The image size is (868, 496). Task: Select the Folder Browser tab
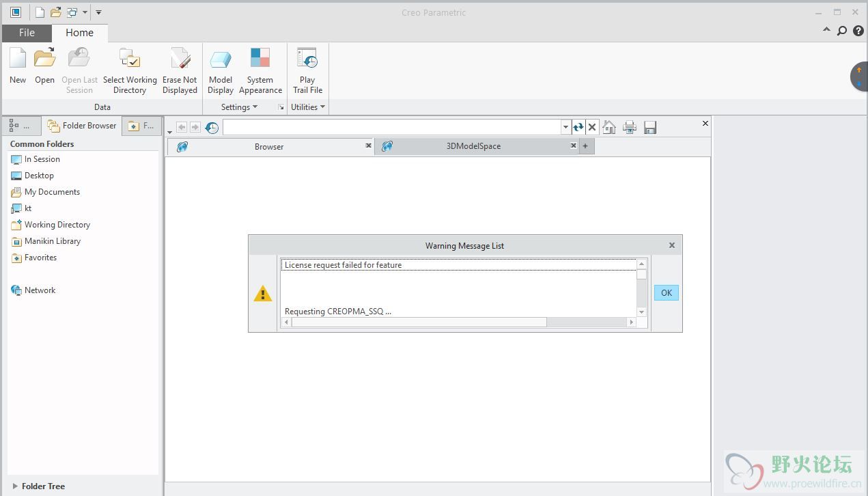tap(83, 126)
